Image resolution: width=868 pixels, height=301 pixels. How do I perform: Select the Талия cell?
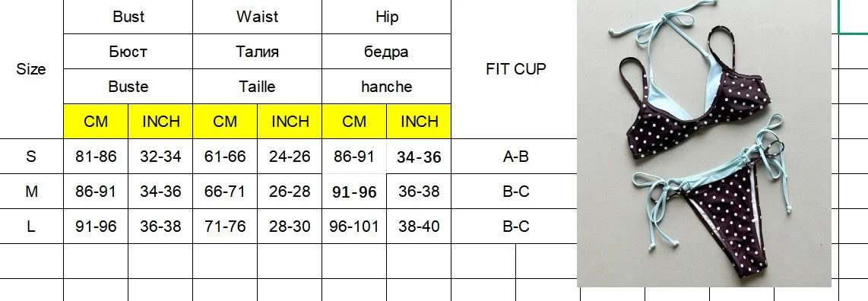click(257, 52)
